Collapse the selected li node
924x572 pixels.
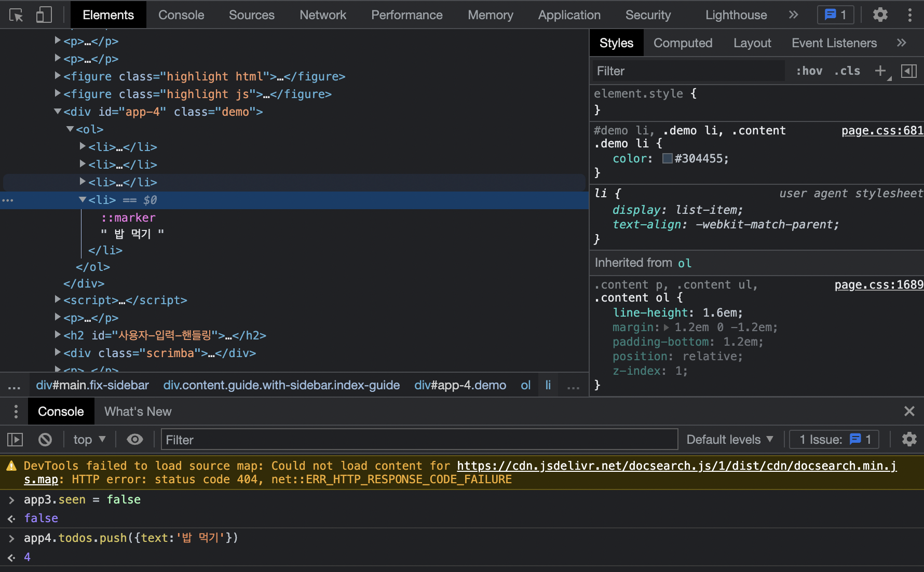[83, 200]
